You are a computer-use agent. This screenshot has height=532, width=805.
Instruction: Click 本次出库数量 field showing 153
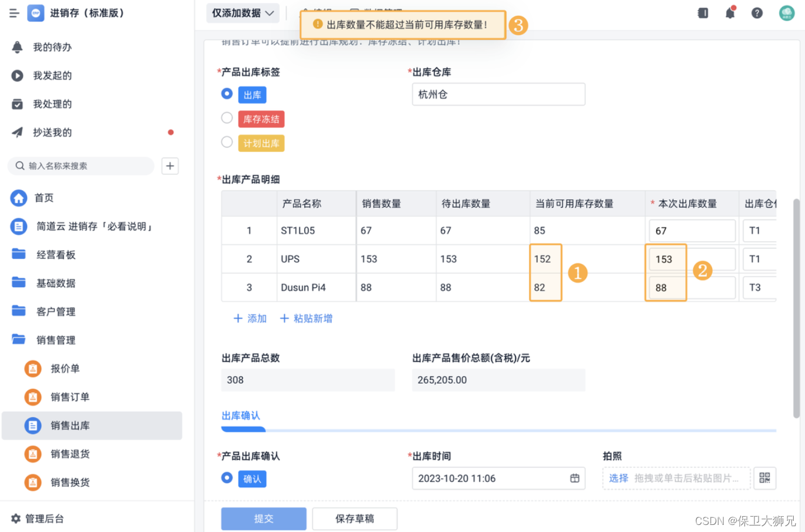[x=692, y=260]
